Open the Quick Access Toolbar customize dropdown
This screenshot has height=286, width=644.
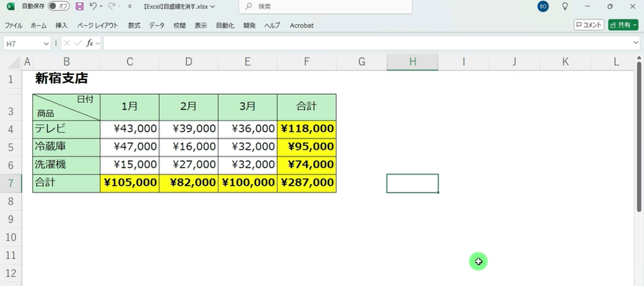click(x=130, y=6)
